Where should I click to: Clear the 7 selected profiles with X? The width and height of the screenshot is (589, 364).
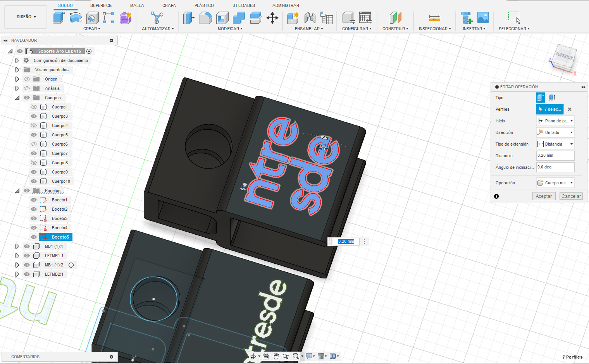570,109
